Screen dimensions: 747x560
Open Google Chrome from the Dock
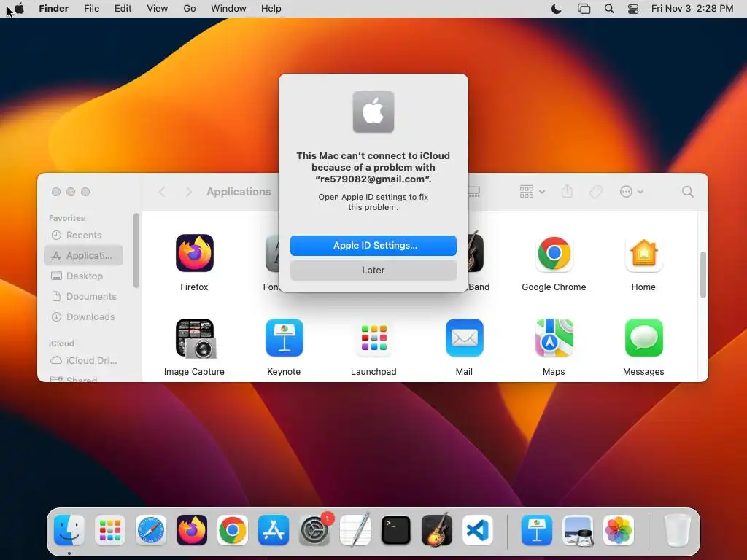click(233, 530)
